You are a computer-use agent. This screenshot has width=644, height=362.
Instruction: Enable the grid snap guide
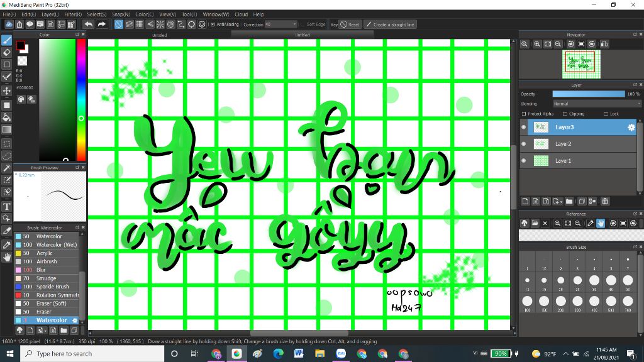[139, 25]
